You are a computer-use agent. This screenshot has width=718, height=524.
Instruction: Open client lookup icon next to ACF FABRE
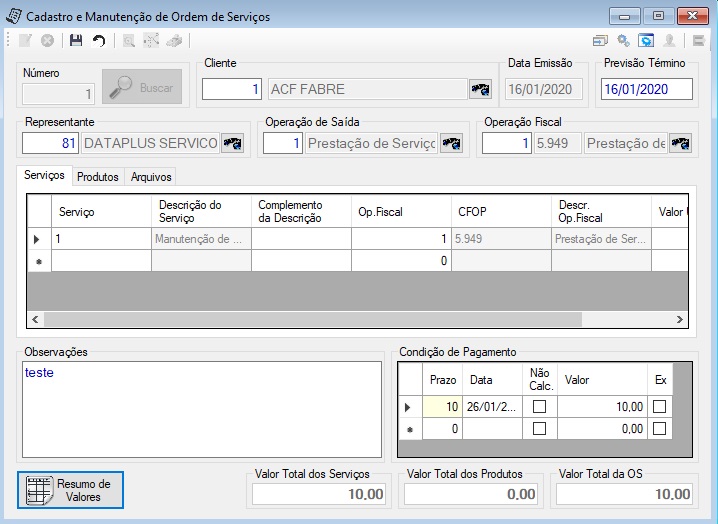point(480,89)
